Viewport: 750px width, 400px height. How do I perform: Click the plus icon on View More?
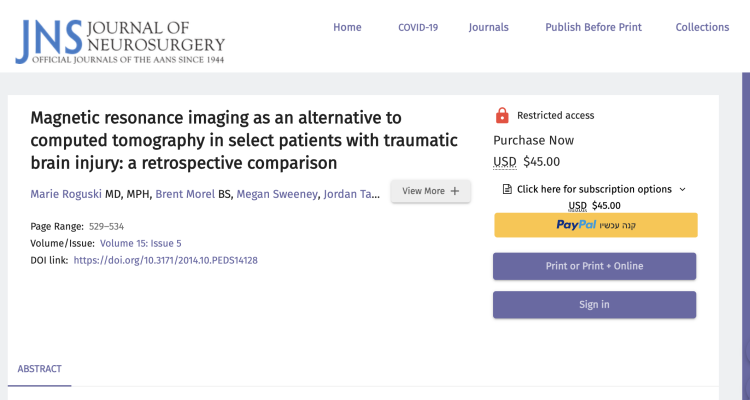point(455,191)
